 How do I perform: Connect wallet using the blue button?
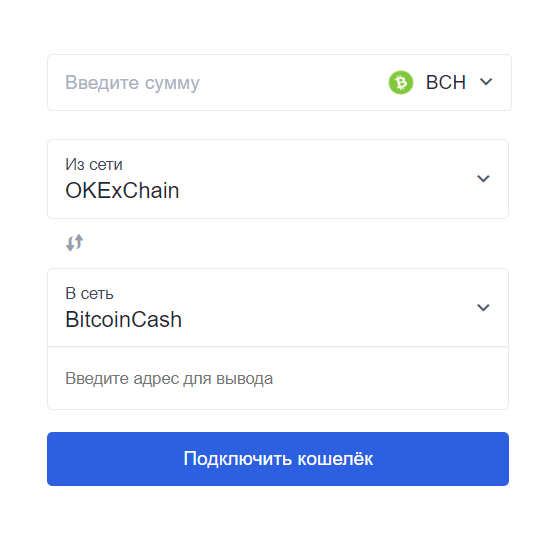pos(278,459)
